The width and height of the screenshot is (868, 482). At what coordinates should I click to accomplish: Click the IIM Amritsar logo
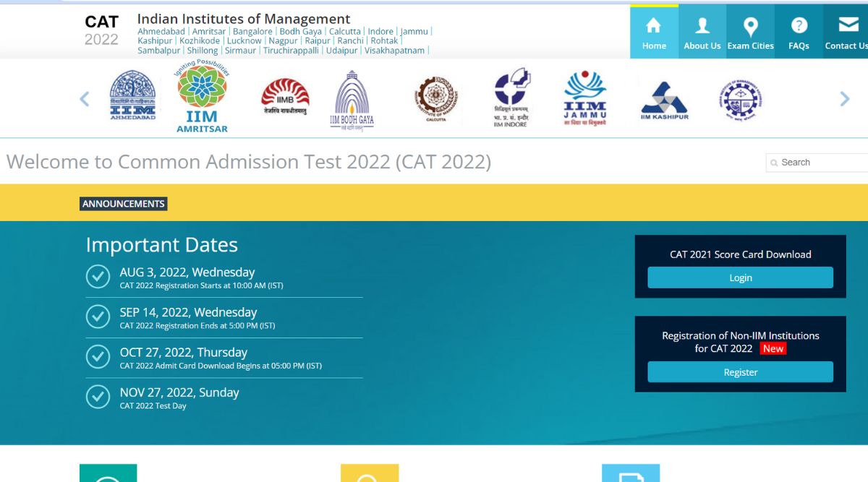[203, 97]
